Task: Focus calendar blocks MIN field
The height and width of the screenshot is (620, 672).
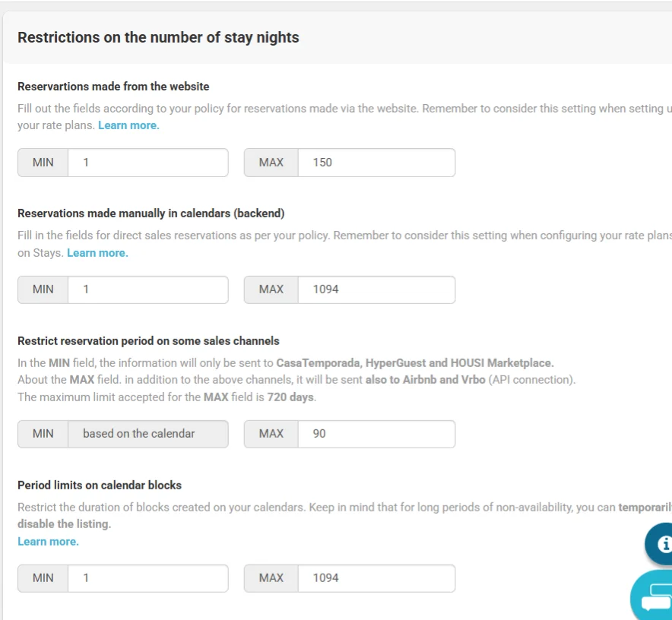Action: (x=148, y=578)
